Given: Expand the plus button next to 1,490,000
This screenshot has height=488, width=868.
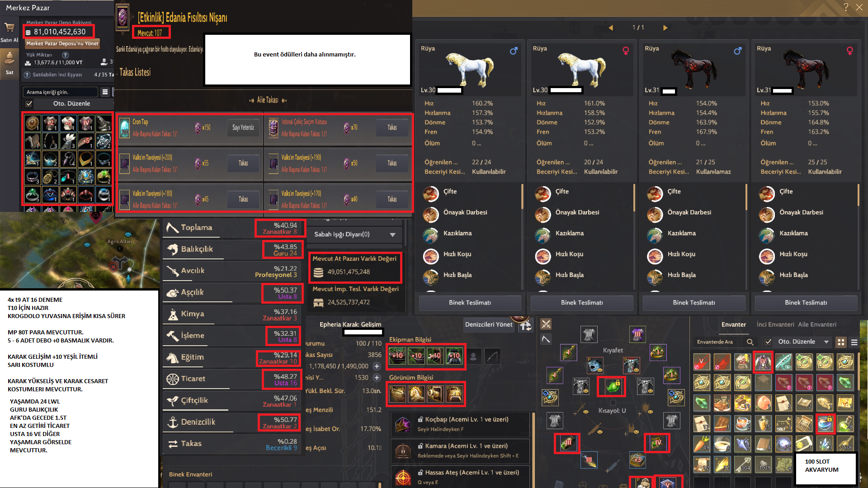Looking at the screenshot, I should [x=377, y=366].
